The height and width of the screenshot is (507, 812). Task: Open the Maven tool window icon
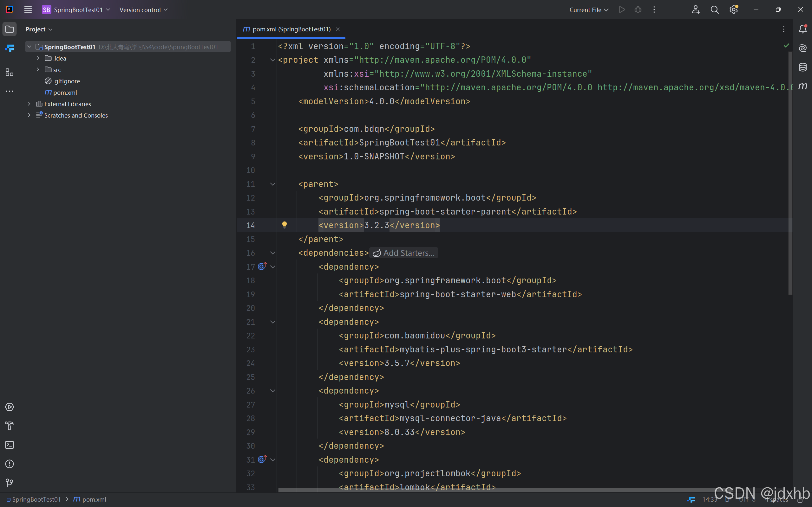(802, 86)
